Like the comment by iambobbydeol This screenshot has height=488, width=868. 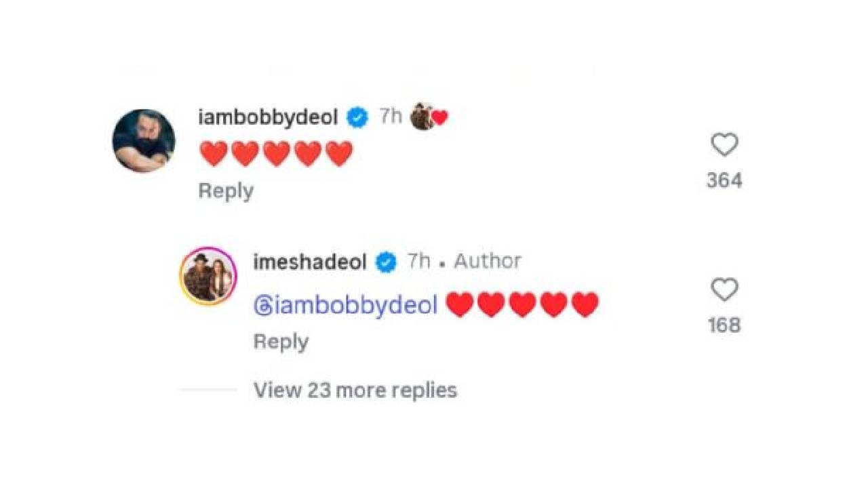[724, 145]
